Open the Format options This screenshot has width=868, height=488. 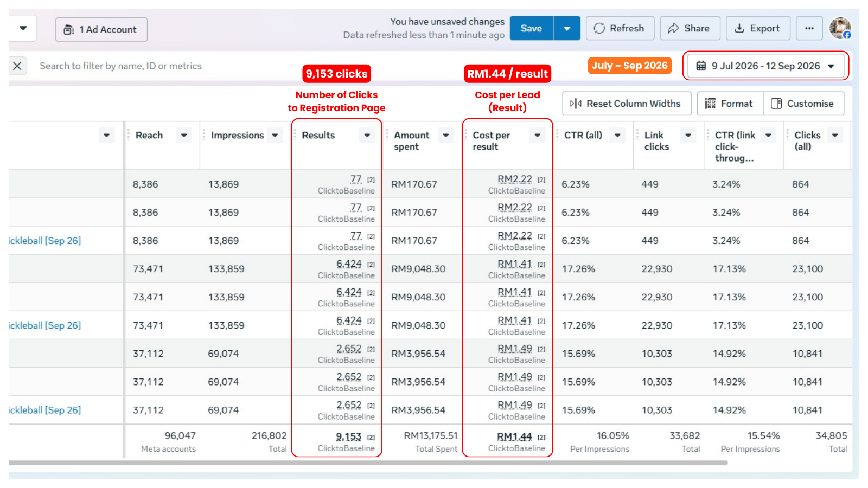730,103
